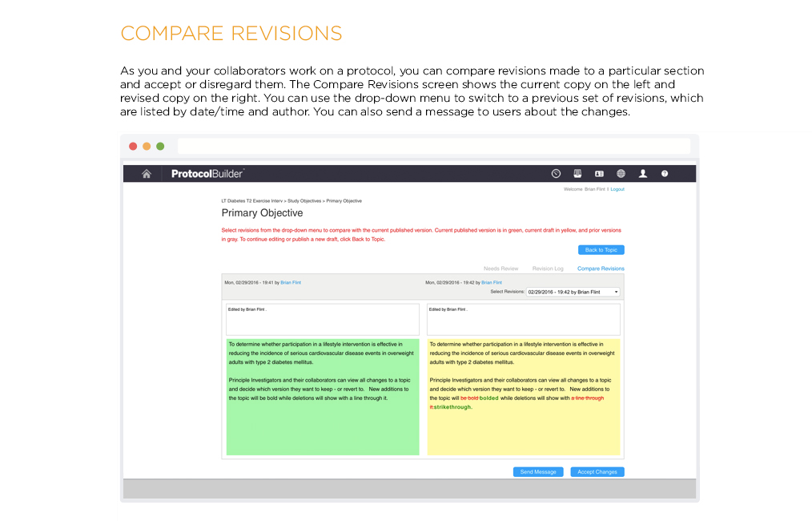This screenshot has height=521, width=812.
Task: Switch to the Needs Review tab
Action: click(x=500, y=269)
